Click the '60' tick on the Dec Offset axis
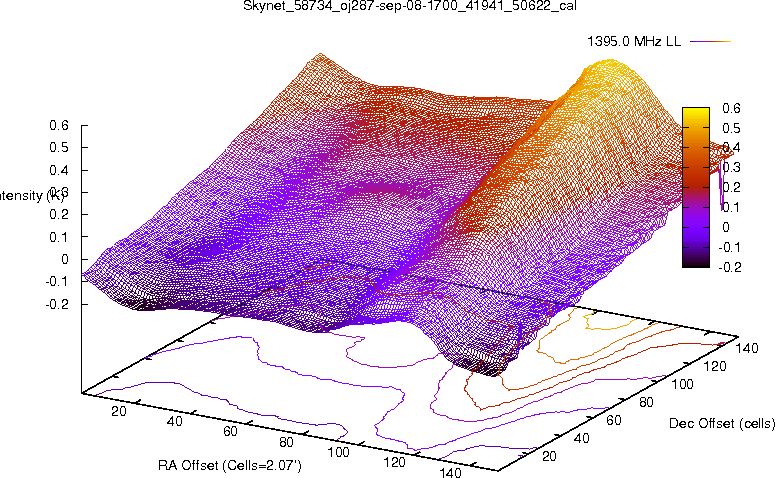This screenshot has width=775, height=478. [614, 420]
